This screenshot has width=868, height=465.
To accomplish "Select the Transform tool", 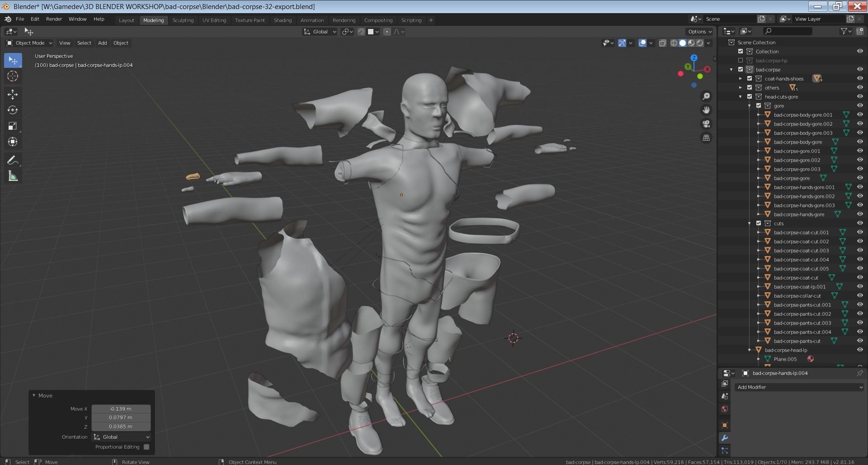I will coord(13,142).
